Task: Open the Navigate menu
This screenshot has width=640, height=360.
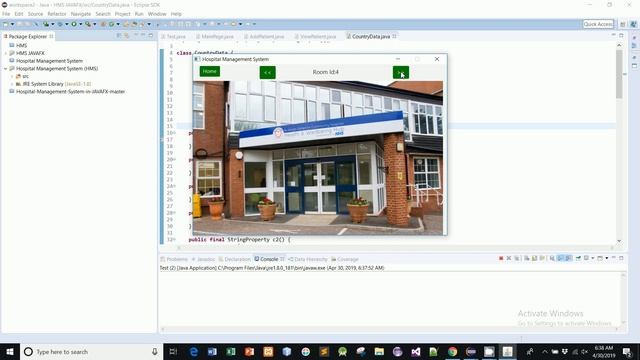Action: point(81,14)
